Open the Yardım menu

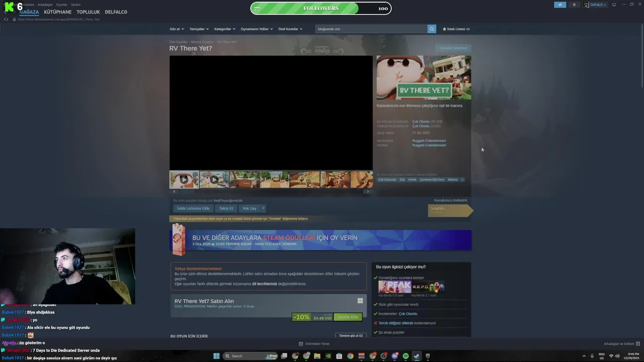tap(75, 5)
